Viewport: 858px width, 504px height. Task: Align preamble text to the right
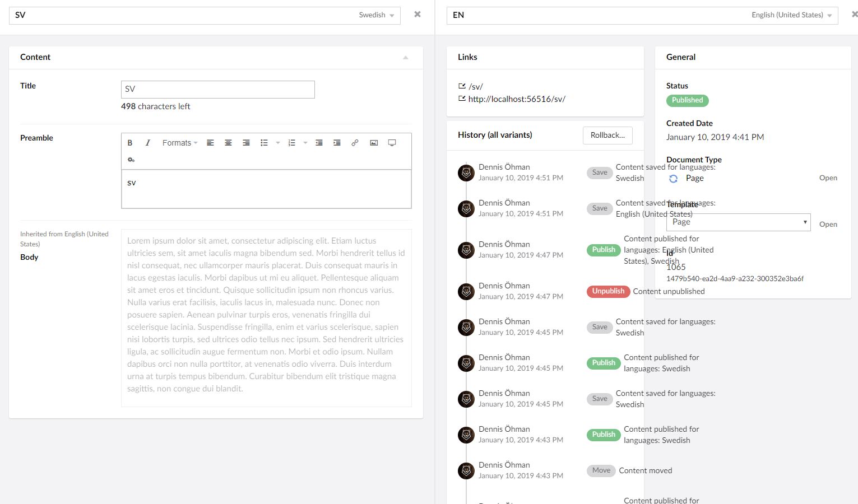[x=246, y=142]
